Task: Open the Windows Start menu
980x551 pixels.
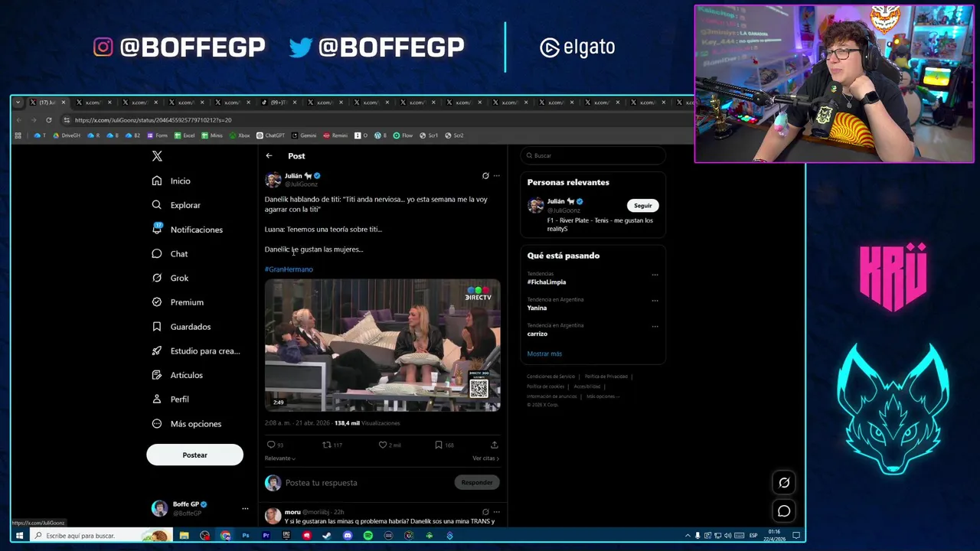Action: (19, 536)
